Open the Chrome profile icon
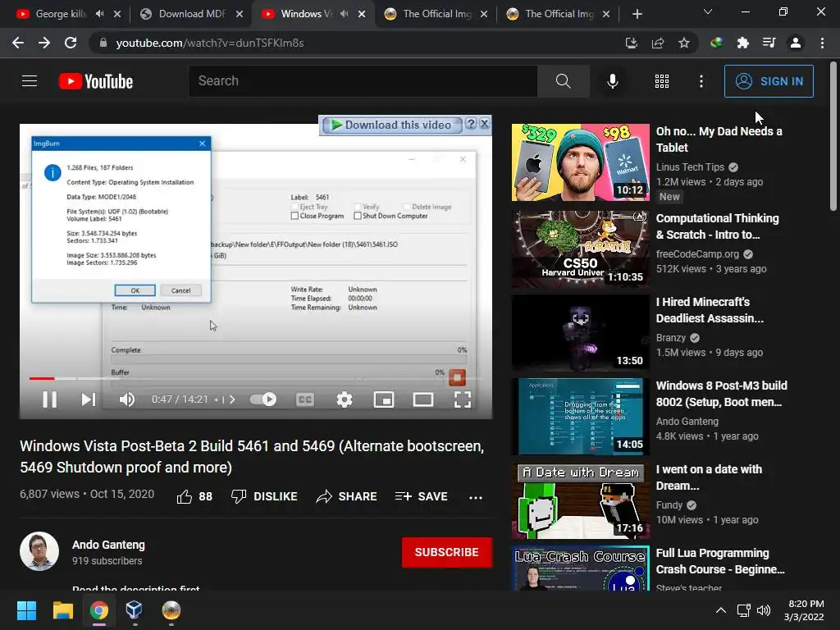 [x=796, y=43]
